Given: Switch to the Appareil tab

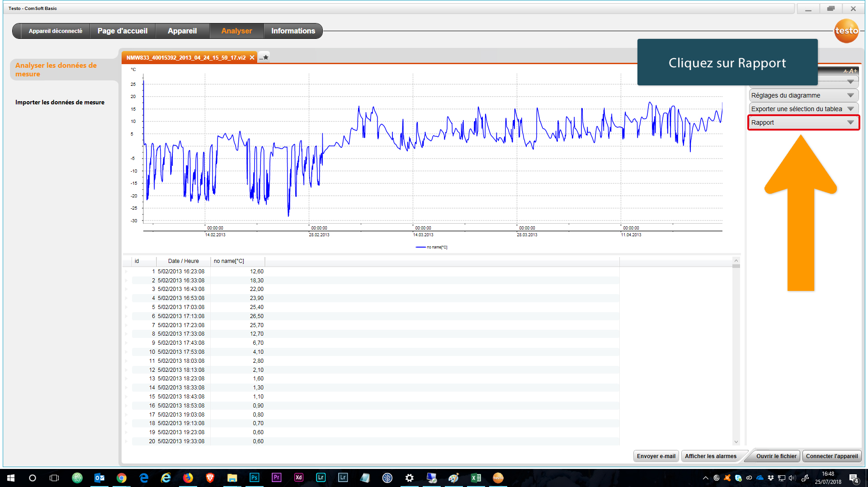Looking at the screenshot, I should [182, 31].
